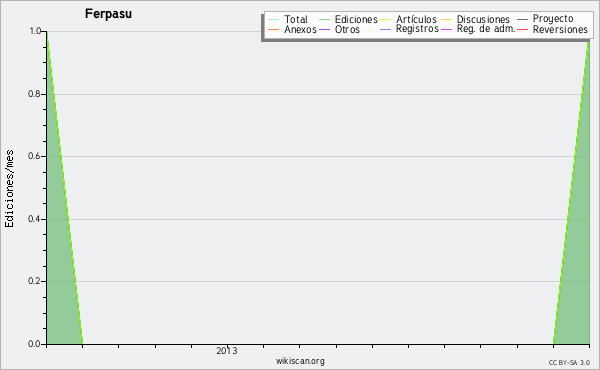The width and height of the screenshot is (600, 370).
Task: Click the 0.8 y-axis value
Action: [x=34, y=94]
